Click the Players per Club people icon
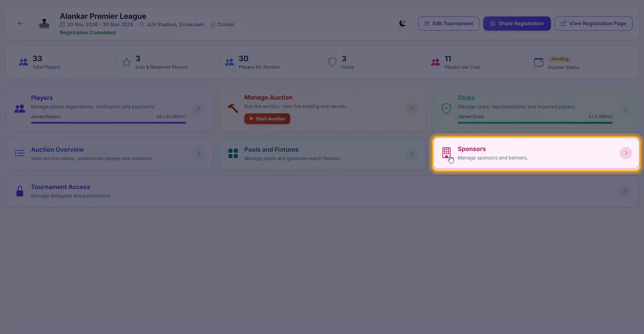This screenshot has height=334, width=644. click(x=435, y=62)
